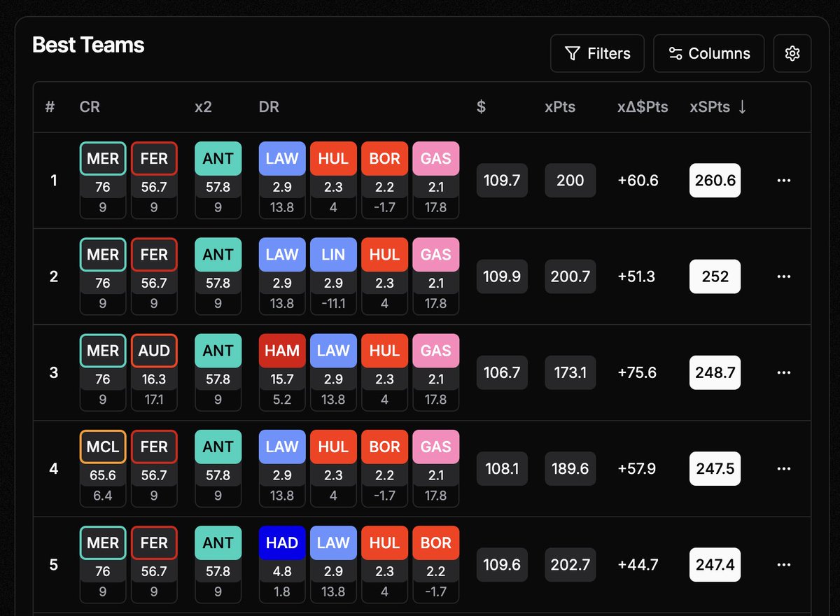
Task: Click the 260.6 xSPts value
Action: point(715,181)
